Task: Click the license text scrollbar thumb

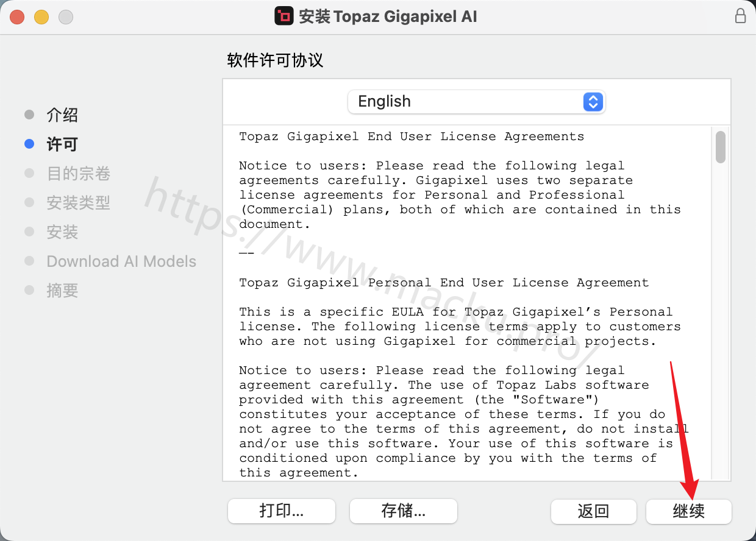Action: point(721,147)
